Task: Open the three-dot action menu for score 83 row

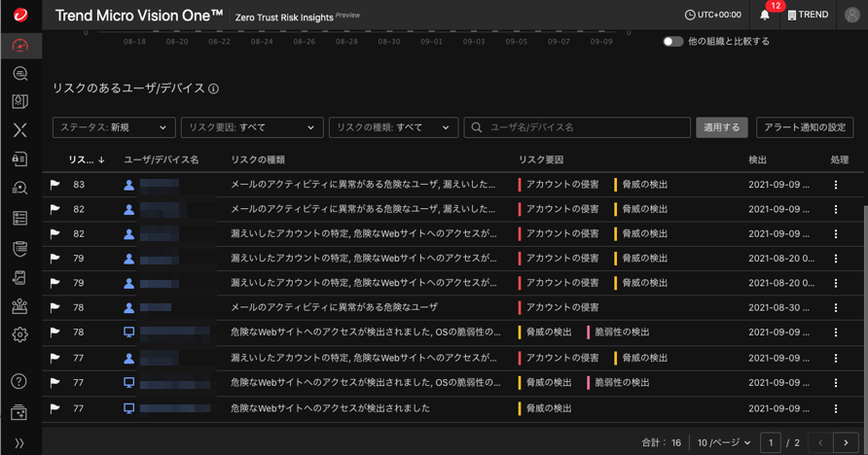Action: coord(835,185)
